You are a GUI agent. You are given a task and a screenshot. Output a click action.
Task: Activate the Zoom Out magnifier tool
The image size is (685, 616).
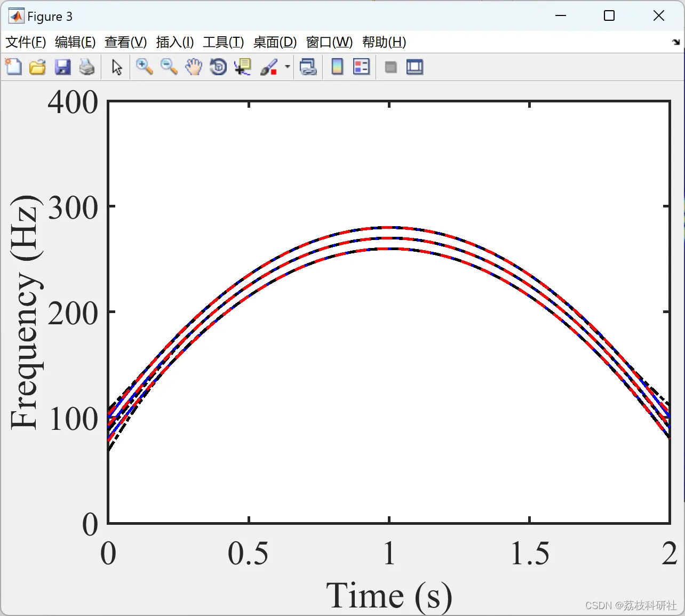coord(169,67)
